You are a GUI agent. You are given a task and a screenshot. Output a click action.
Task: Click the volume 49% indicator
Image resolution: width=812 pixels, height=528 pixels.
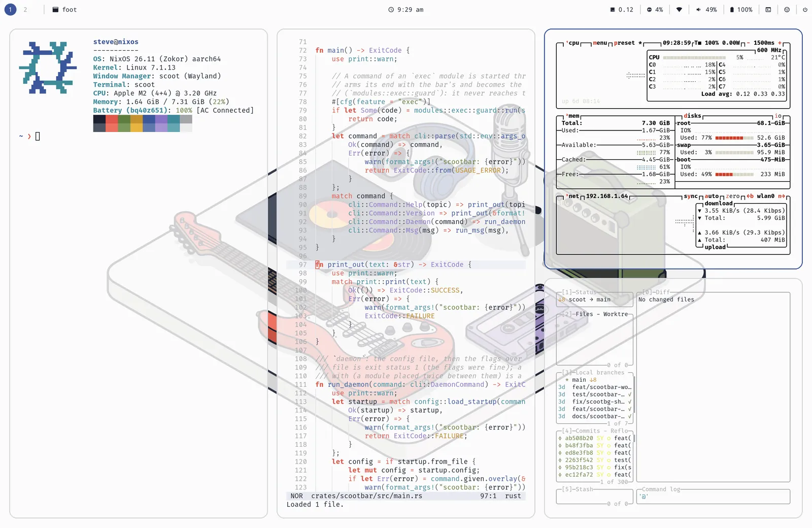706,10
